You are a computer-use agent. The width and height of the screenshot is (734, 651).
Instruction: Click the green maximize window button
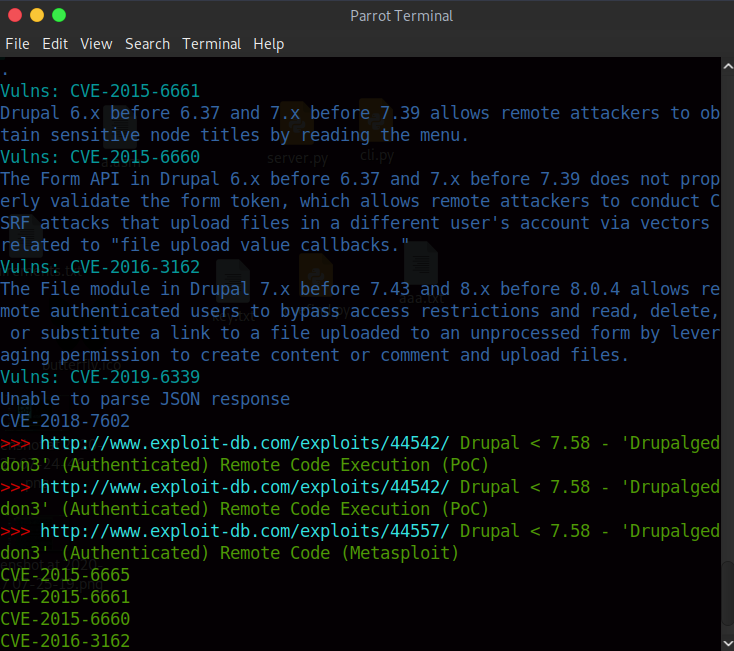(59, 15)
